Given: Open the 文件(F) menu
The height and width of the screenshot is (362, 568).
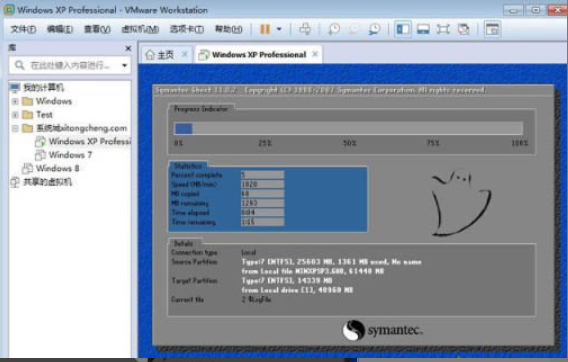Looking at the screenshot, I should click(23, 29).
